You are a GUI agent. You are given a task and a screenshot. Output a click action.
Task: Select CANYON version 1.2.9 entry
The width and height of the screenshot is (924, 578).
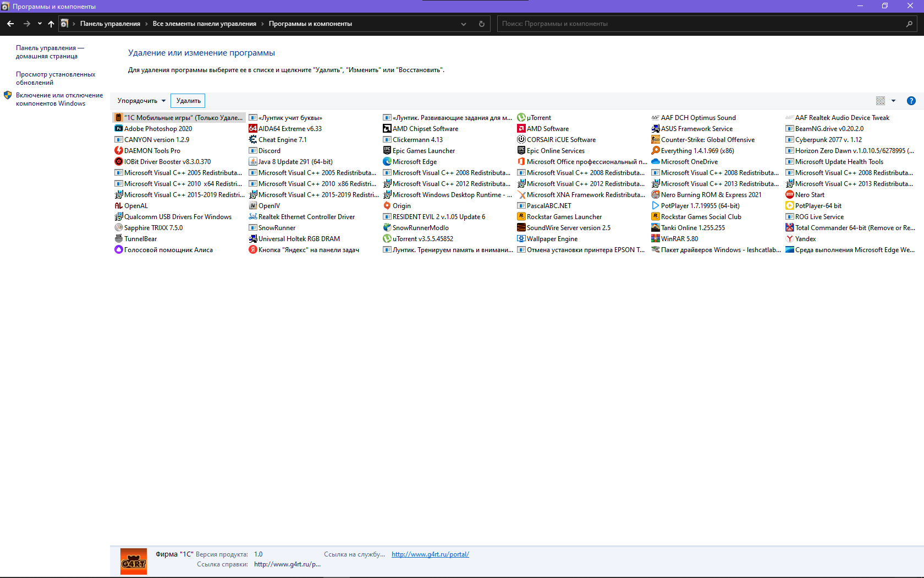click(x=152, y=140)
